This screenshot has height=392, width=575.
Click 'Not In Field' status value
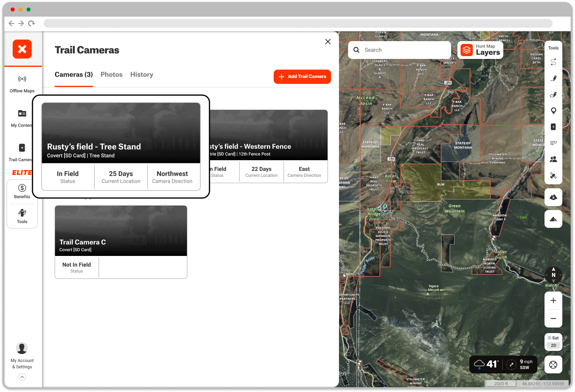click(76, 265)
